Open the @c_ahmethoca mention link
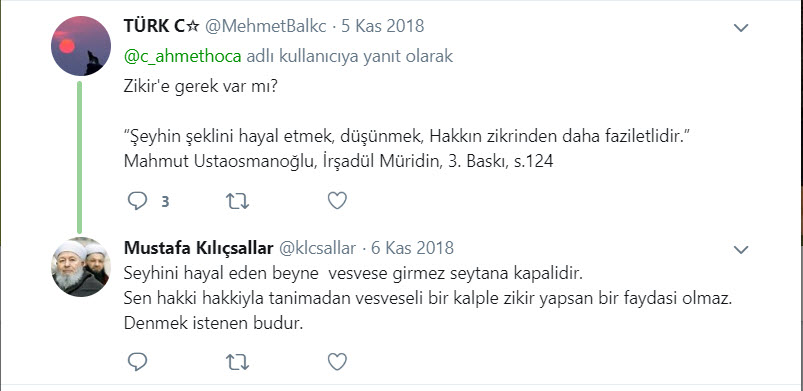The height and width of the screenshot is (391, 803). [182, 56]
